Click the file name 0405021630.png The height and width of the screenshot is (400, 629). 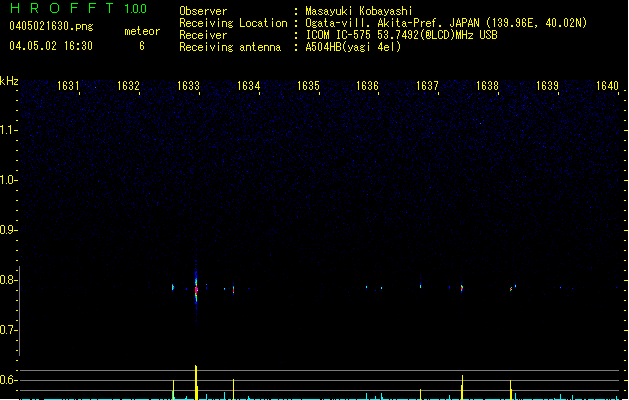(x=51, y=26)
